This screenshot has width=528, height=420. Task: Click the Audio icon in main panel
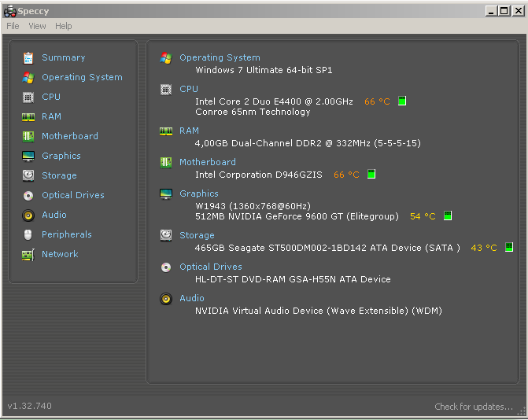pos(166,299)
